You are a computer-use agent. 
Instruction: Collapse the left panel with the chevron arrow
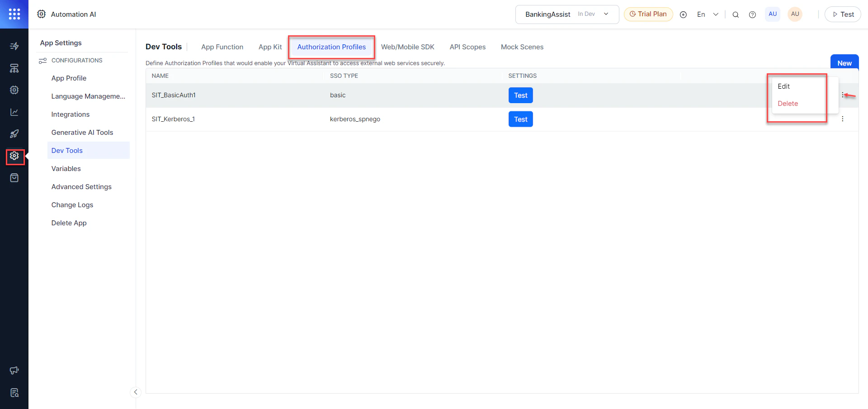click(x=136, y=392)
